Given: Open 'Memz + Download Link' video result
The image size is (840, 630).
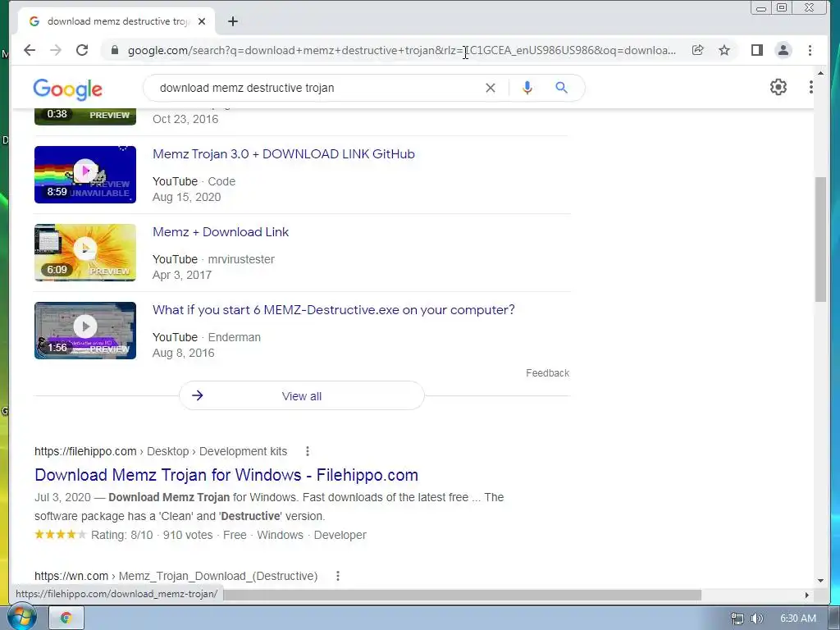Looking at the screenshot, I should [221, 232].
